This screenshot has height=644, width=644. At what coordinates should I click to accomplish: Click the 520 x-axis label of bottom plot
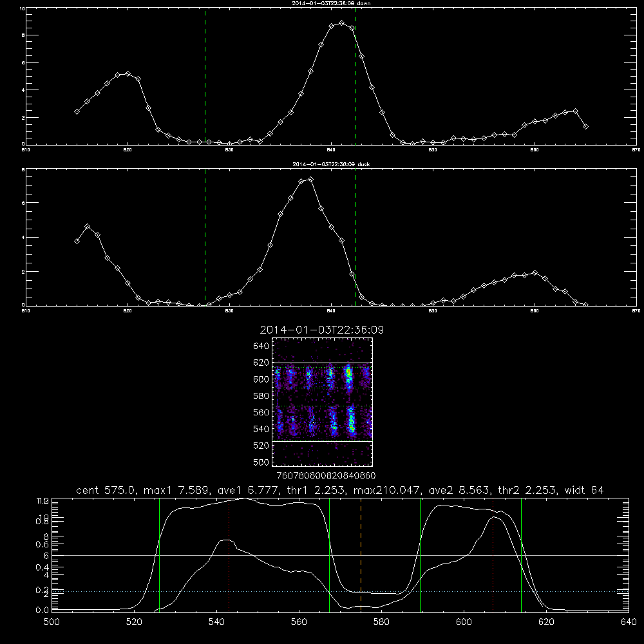[x=134, y=622]
